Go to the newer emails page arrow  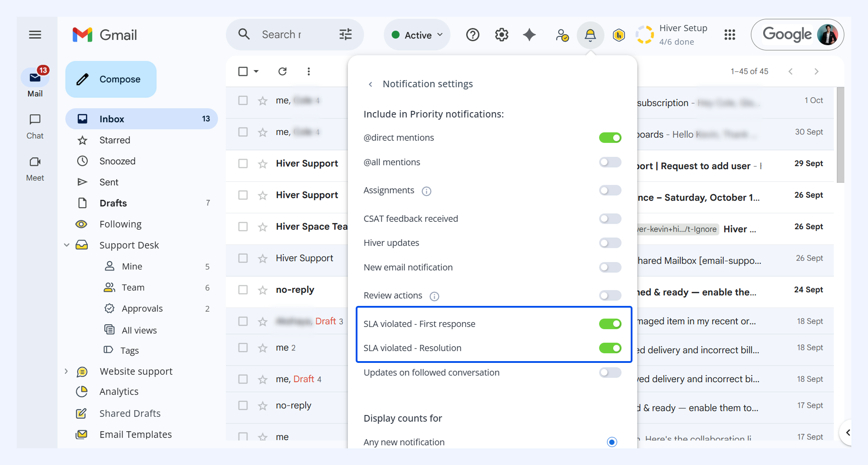pos(790,71)
